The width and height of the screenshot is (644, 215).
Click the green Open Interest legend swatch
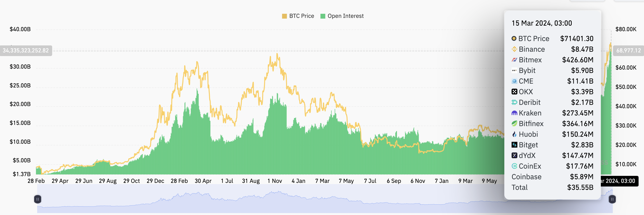tap(323, 16)
